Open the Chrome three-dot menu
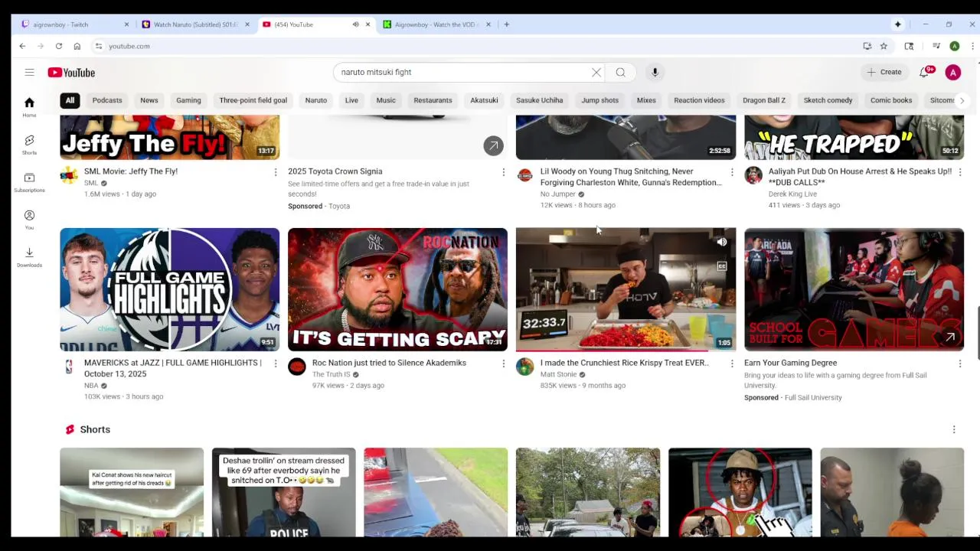980x551 pixels. pyautogui.click(x=972, y=46)
